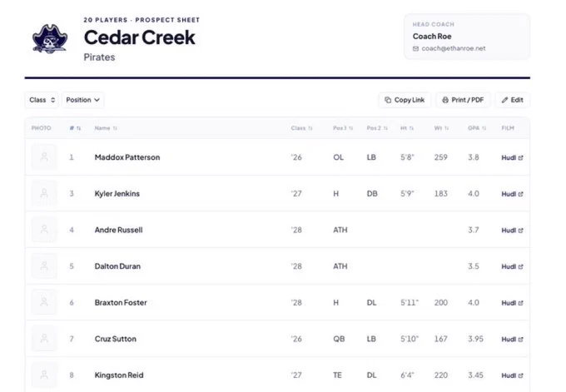Image resolution: width=566 pixels, height=392 pixels.
Task: Click the coach email envelope icon
Action: (x=415, y=48)
